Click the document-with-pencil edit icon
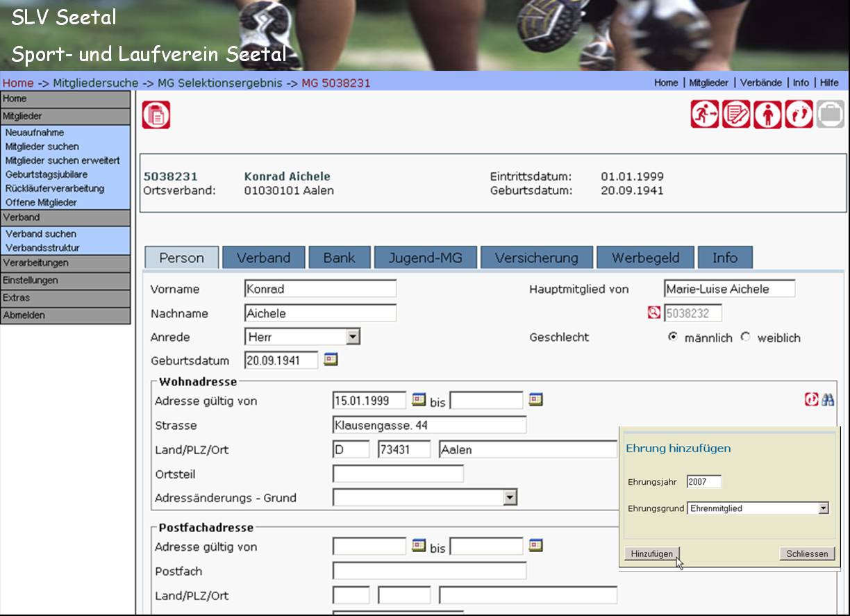 (735, 115)
